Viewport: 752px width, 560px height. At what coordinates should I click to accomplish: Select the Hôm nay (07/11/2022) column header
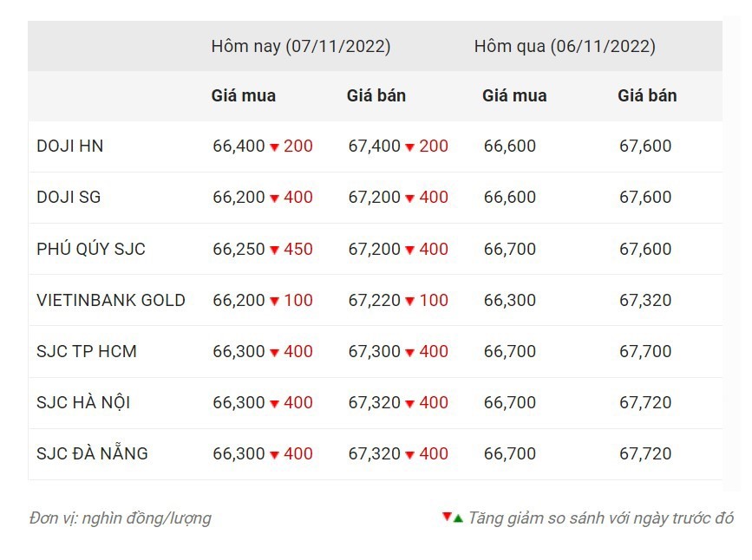(301, 46)
